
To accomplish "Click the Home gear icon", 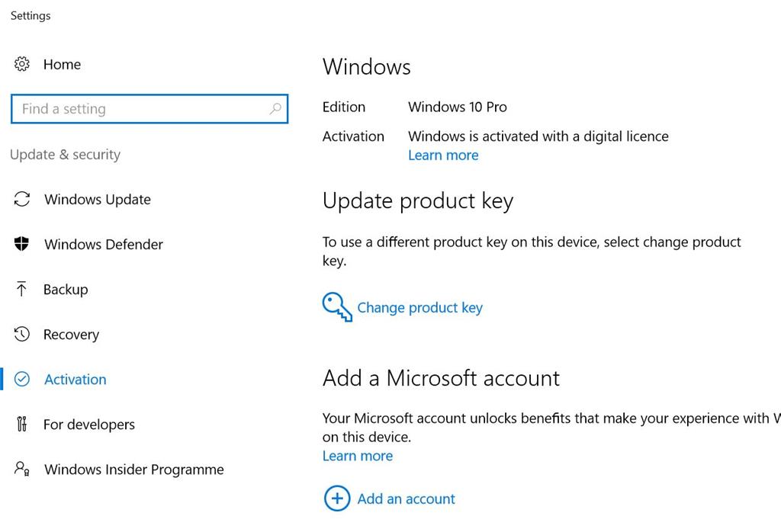I will click(22, 64).
